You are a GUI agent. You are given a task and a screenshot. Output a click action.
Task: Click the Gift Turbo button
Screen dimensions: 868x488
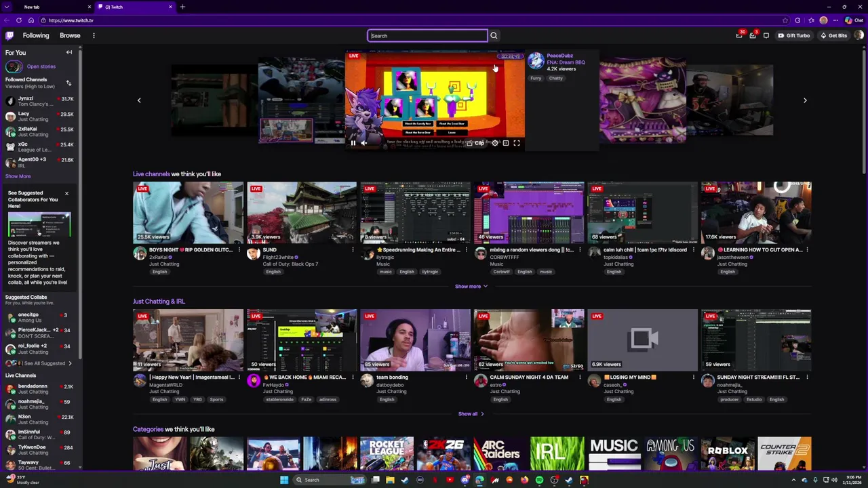pos(794,35)
